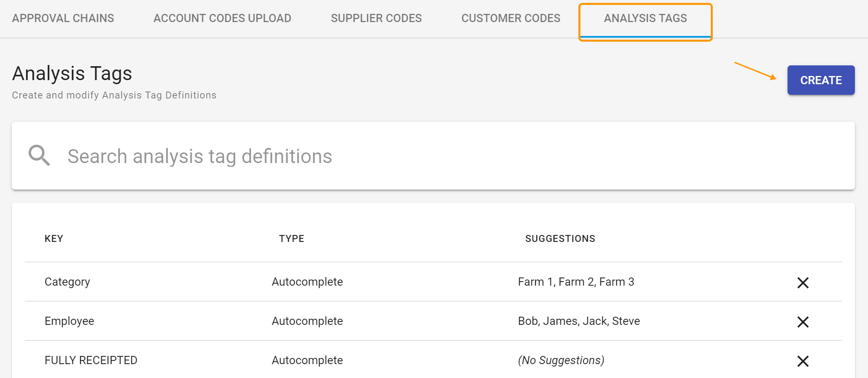Click the KEY column header
Image resolution: width=868 pixels, height=378 pixels.
pyautogui.click(x=54, y=239)
